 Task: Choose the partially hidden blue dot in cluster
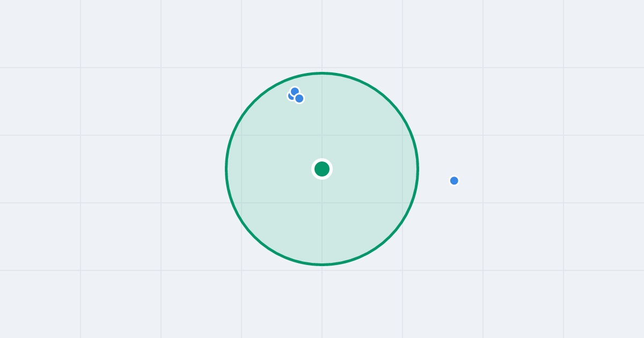pos(290,97)
